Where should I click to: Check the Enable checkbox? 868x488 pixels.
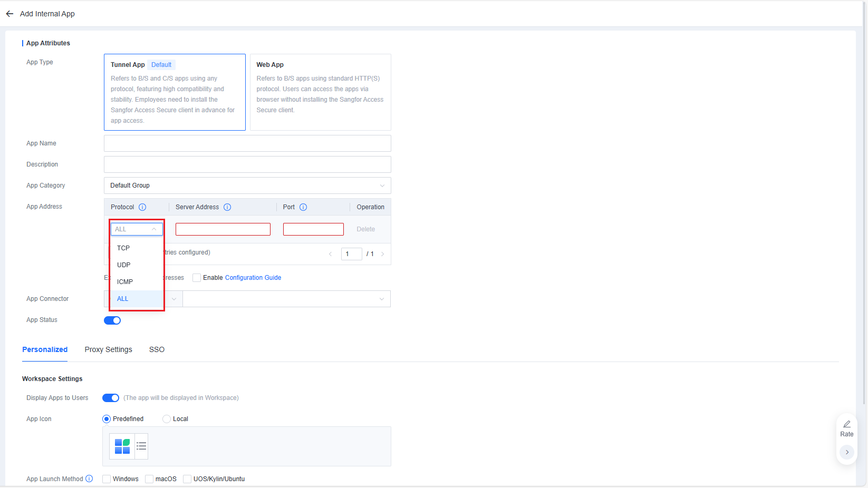(197, 278)
